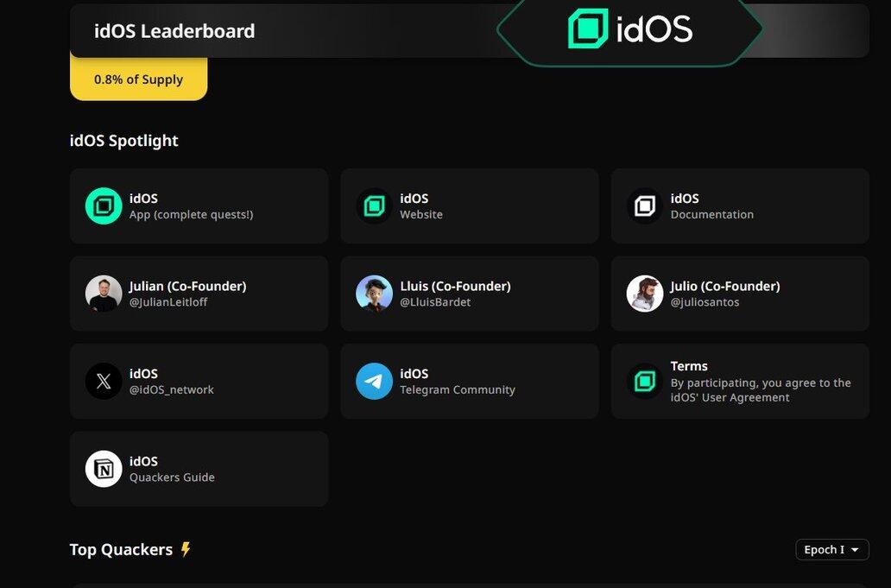Join the Telegram Community link

click(458, 389)
